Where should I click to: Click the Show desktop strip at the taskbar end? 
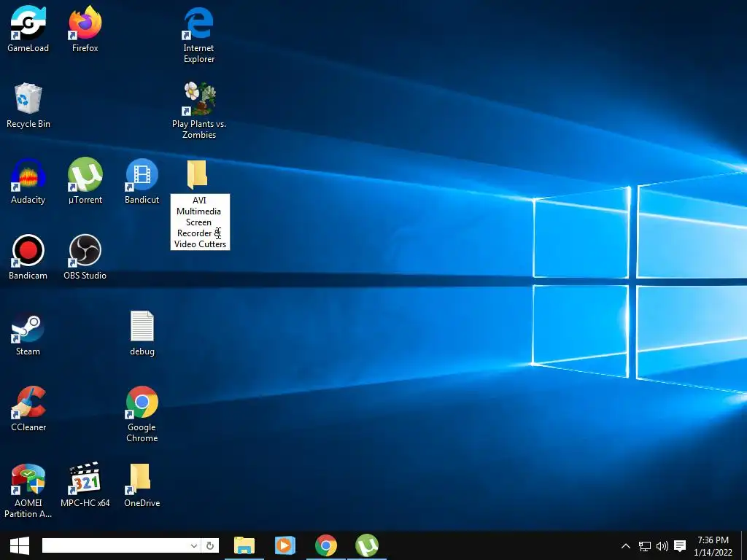pos(744,545)
